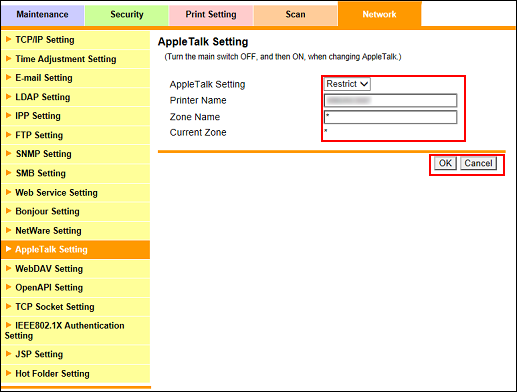
Task: Select JSP Setting
Action: click(x=75, y=354)
